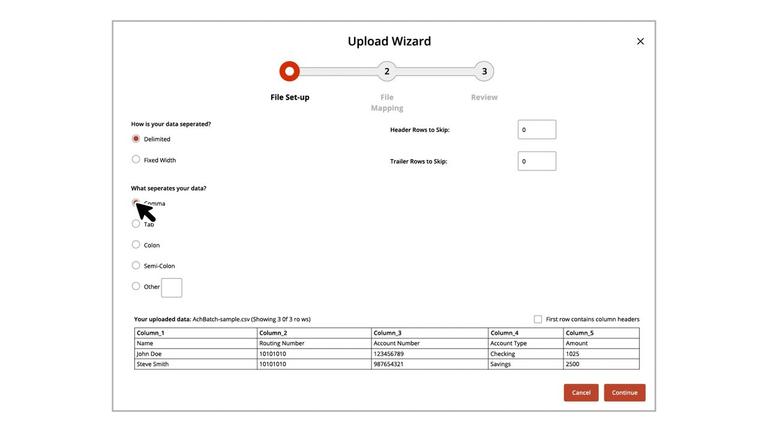Image resolution: width=768 pixels, height=432 pixels.
Task: Select the Other separator radio button
Action: coord(136,287)
